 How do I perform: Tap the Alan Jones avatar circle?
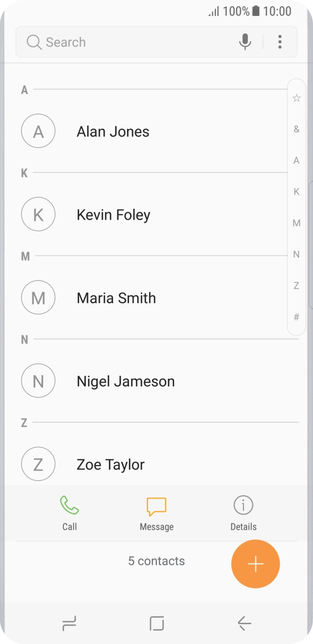pos(38,131)
